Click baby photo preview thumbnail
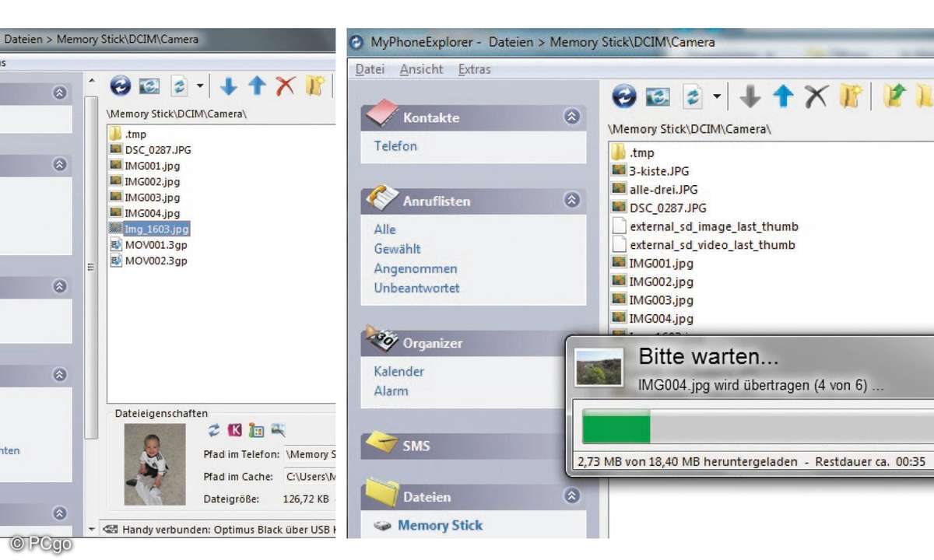 pyautogui.click(x=156, y=464)
